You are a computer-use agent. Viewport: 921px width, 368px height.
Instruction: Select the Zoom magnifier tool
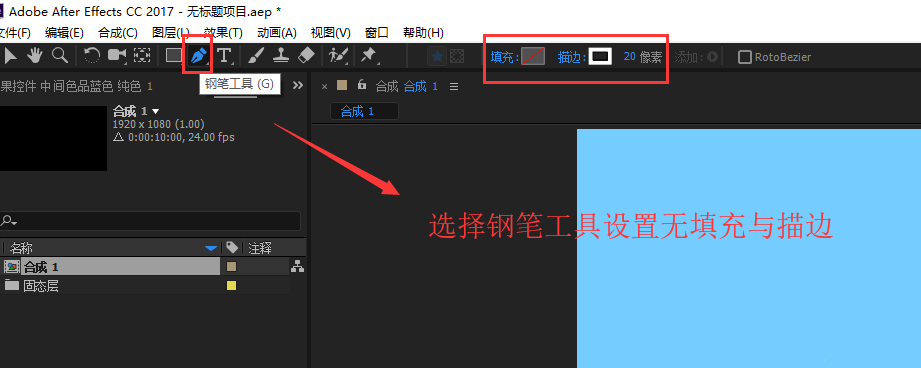pos(59,56)
